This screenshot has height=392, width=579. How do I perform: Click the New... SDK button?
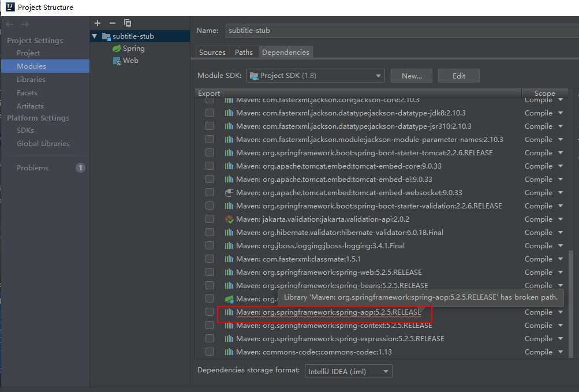point(412,76)
